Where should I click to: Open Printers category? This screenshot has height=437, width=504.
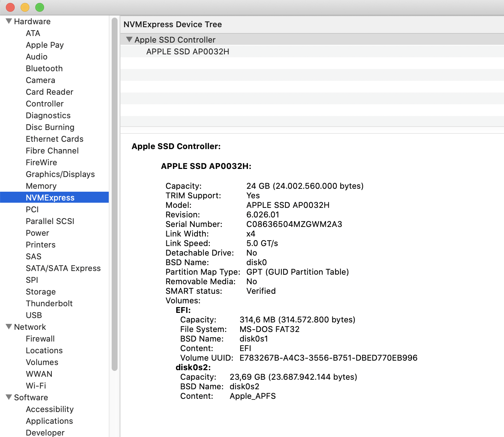point(40,245)
